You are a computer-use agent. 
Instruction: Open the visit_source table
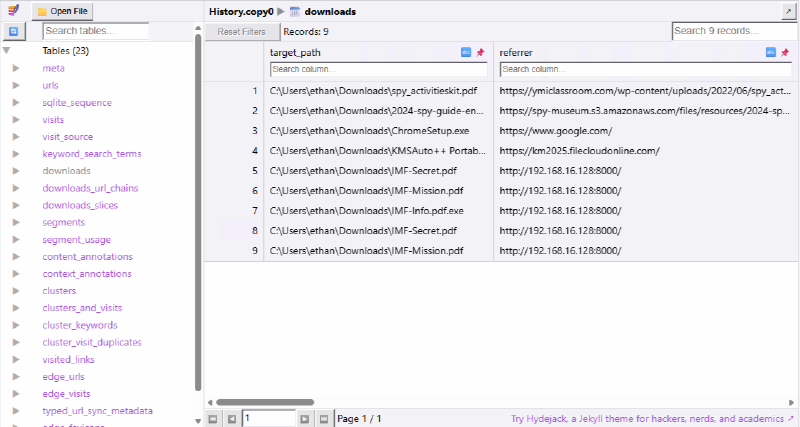click(x=68, y=137)
